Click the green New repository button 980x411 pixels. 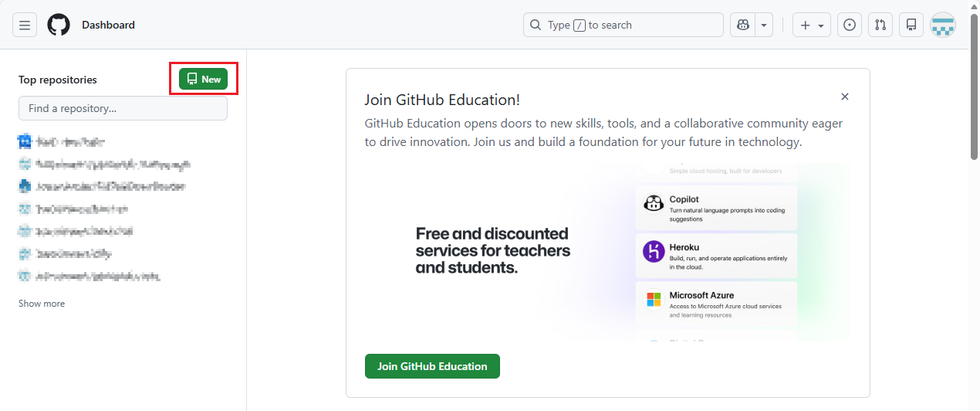pyautogui.click(x=204, y=79)
